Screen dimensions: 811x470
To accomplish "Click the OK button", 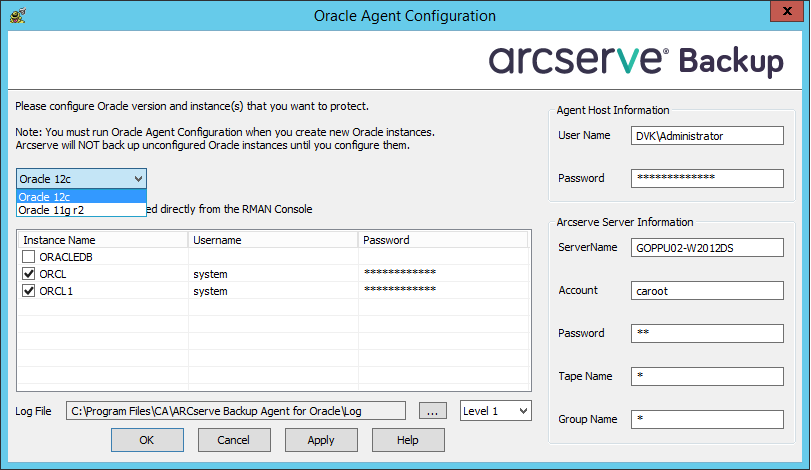I will [x=147, y=440].
